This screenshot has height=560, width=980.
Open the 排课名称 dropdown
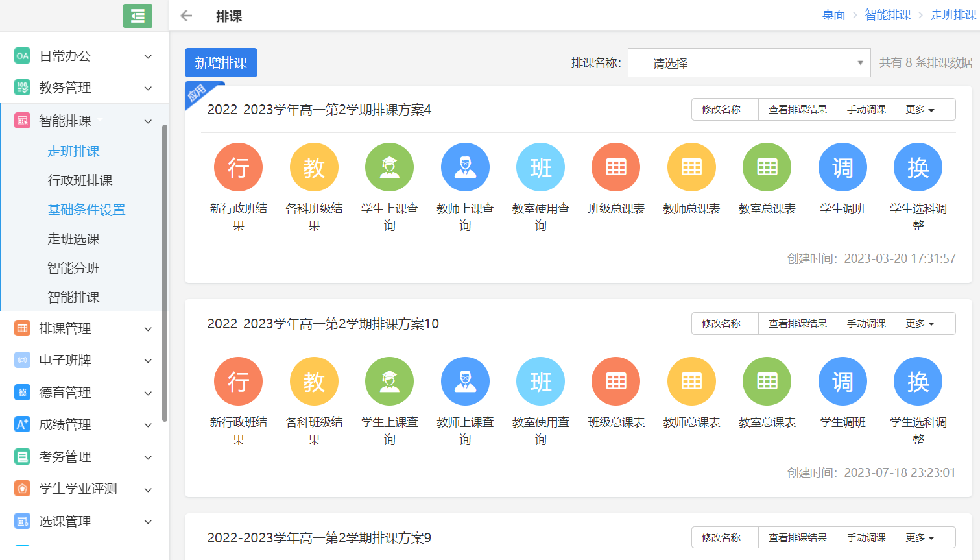coord(749,63)
